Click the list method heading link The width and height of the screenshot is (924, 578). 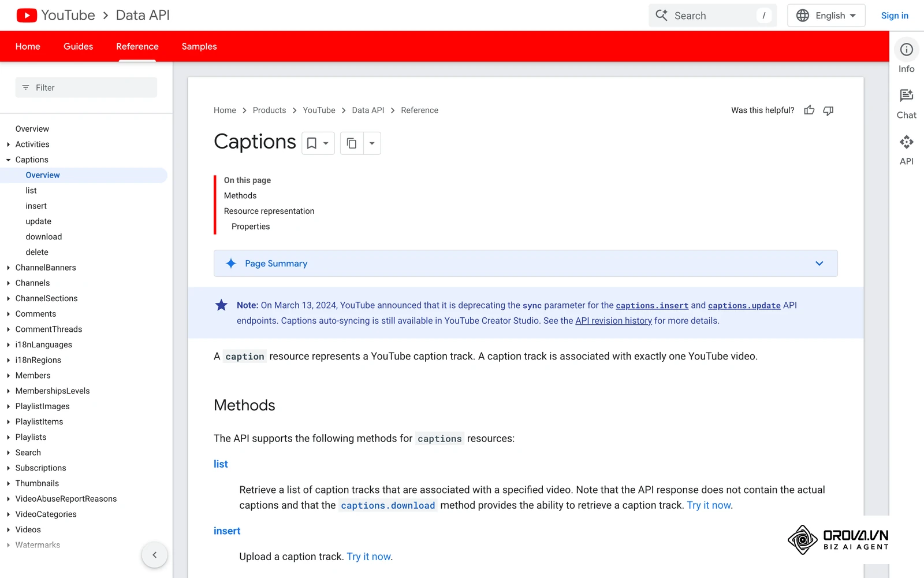221,464
